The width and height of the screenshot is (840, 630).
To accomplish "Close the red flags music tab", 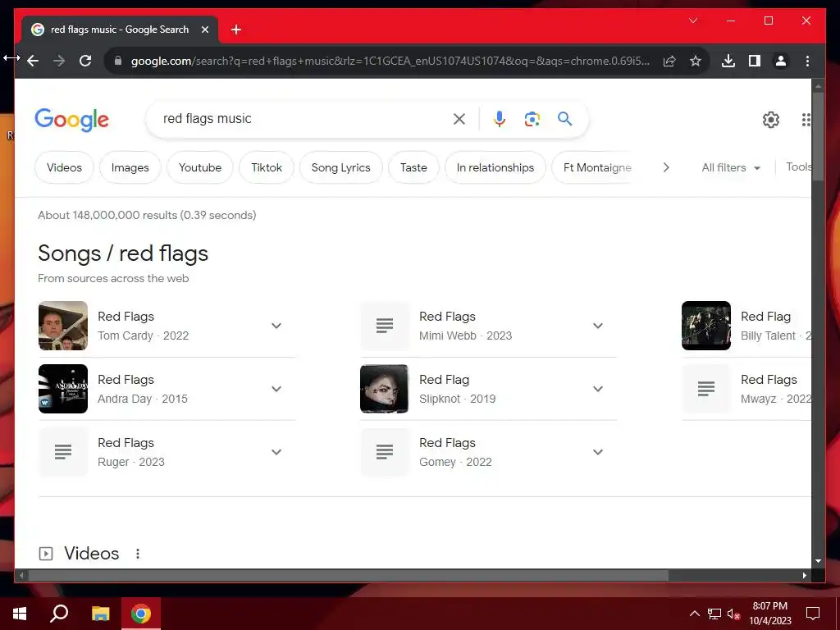I will [204, 30].
